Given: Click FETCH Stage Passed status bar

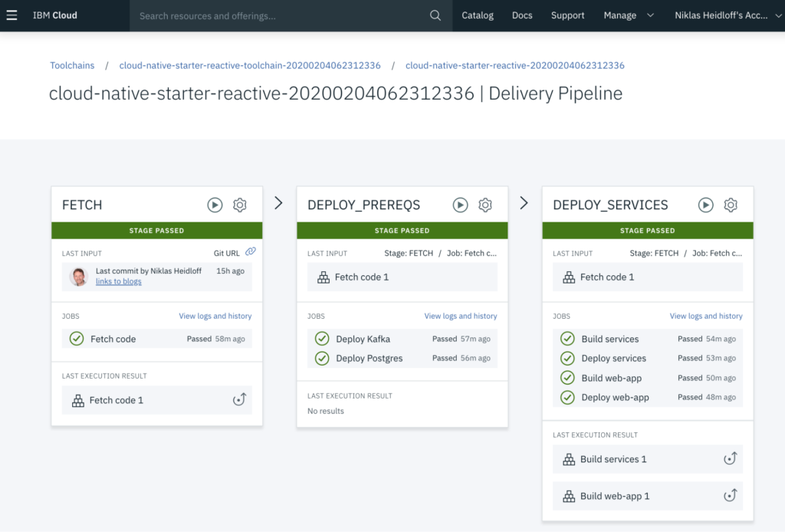Looking at the screenshot, I should (156, 231).
